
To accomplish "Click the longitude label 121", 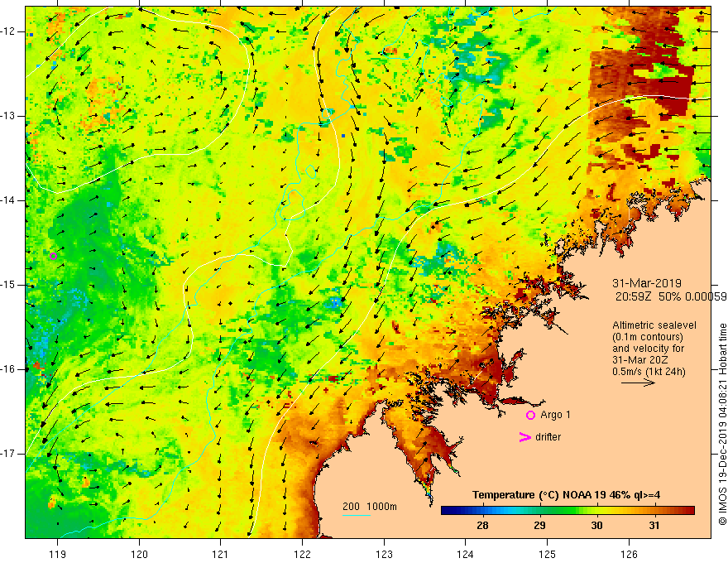I will point(221,554).
